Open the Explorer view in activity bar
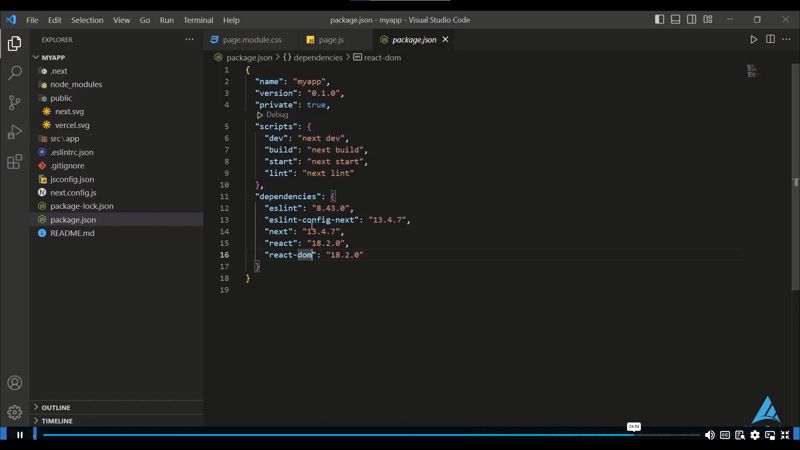 point(14,43)
